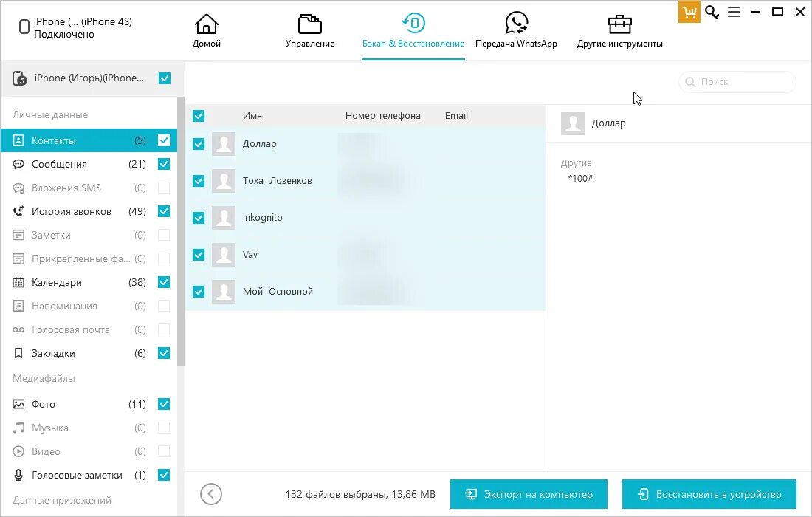Image resolution: width=812 pixels, height=517 pixels.
Task: Click the key register icon
Action: pyautogui.click(x=712, y=12)
